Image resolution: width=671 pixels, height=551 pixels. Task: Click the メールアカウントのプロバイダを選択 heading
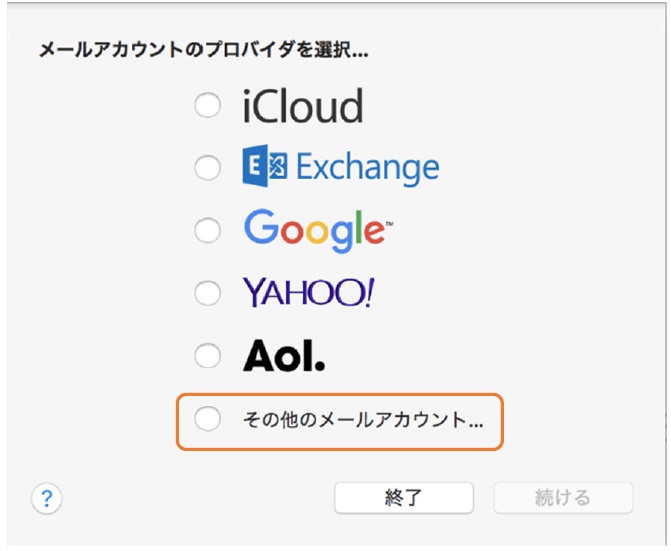pos(203,50)
